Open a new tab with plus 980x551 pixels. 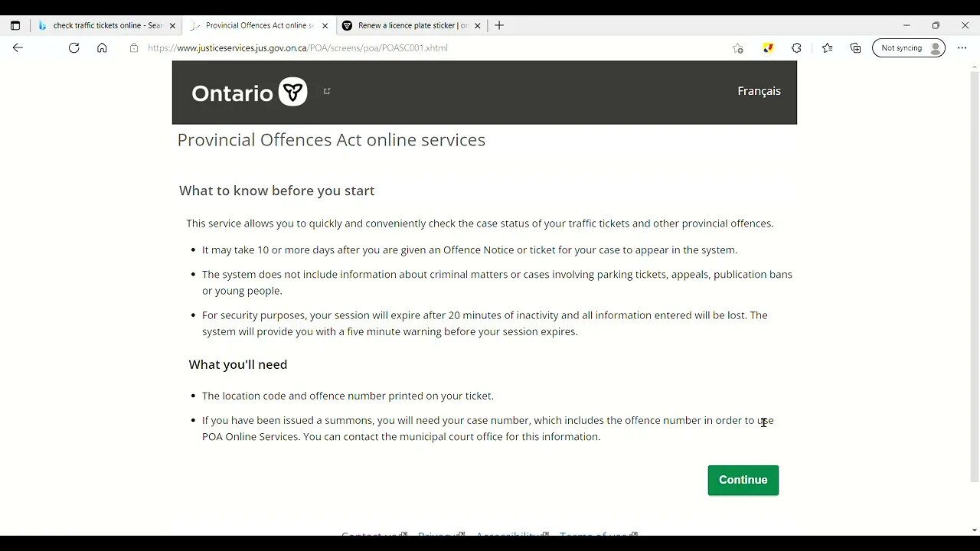[499, 25]
